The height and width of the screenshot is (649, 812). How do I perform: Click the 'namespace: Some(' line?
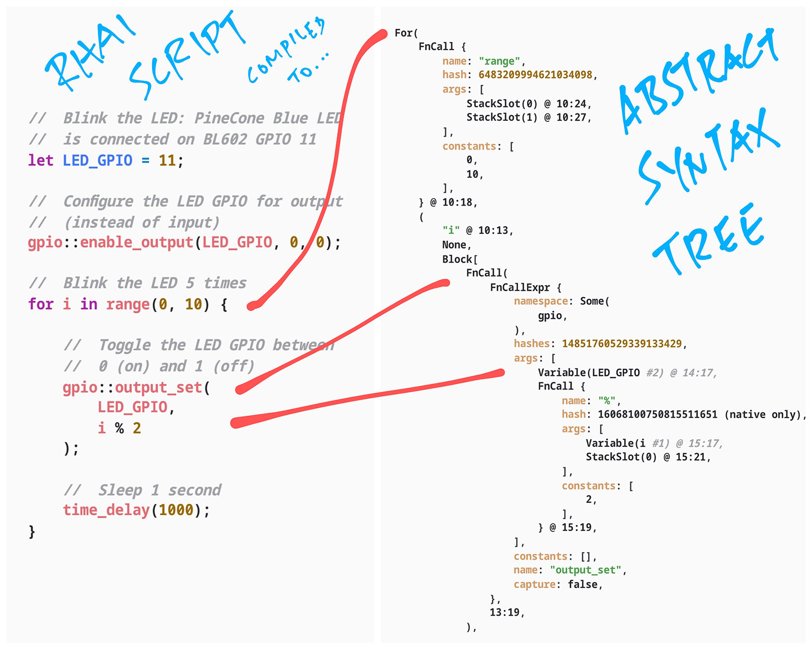point(562,301)
